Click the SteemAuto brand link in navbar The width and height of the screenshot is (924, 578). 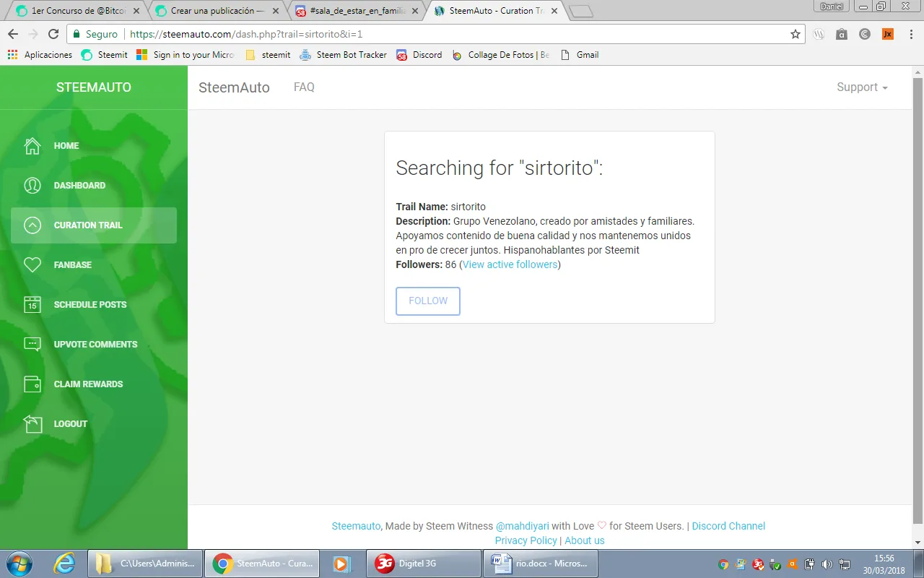[234, 87]
